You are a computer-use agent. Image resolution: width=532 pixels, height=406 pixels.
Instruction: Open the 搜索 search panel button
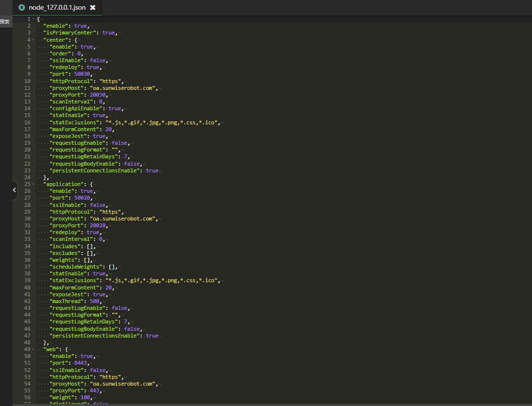pyautogui.click(x=5, y=21)
